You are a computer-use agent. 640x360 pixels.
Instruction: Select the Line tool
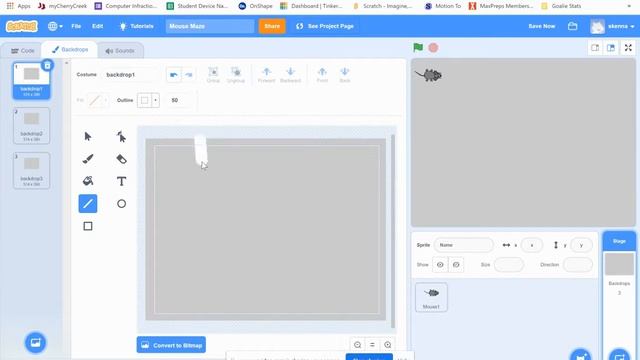[88, 204]
